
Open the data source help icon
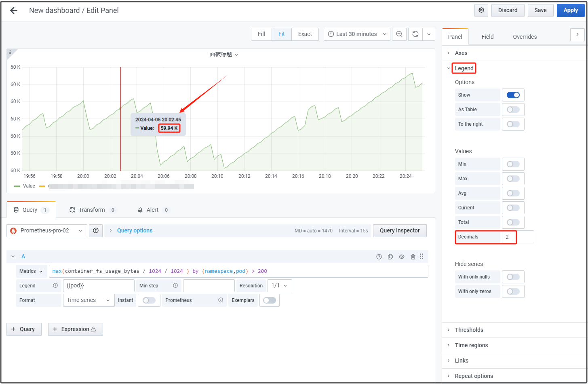click(x=96, y=231)
